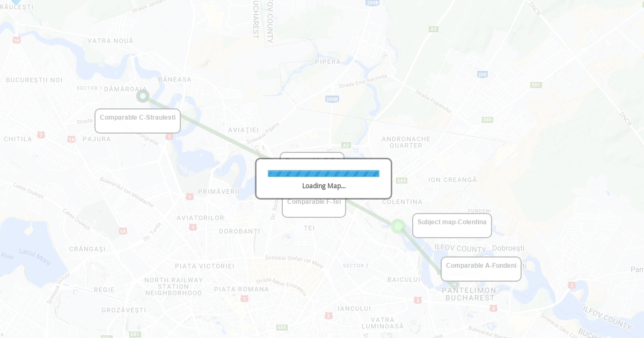The width and height of the screenshot is (644, 338).
Task: Click the Straulesti map marker near Dămăroaia
Action: pos(143,96)
